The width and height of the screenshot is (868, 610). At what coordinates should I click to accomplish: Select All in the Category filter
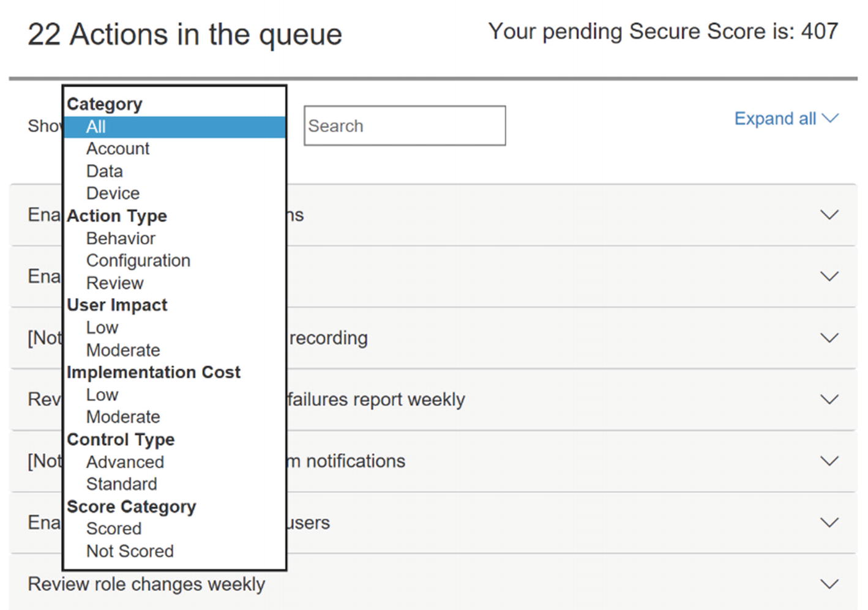coord(174,127)
